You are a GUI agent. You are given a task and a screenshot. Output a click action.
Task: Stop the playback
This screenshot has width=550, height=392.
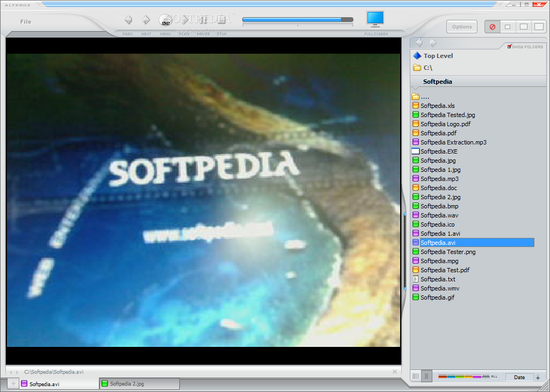point(222,20)
